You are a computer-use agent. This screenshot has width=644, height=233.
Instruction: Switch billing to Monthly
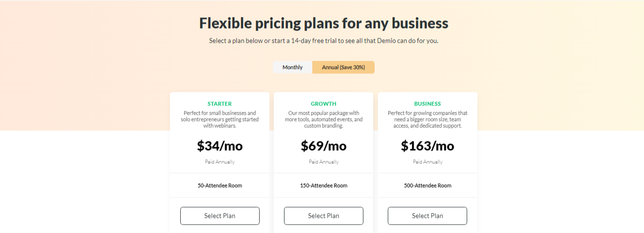292,67
